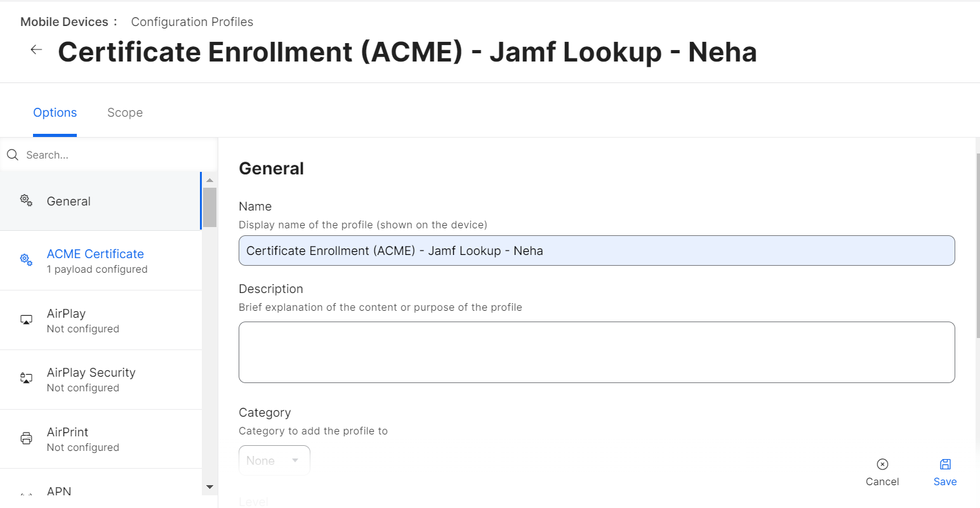980x508 pixels.
Task: Select the Options tab
Action: (55, 113)
